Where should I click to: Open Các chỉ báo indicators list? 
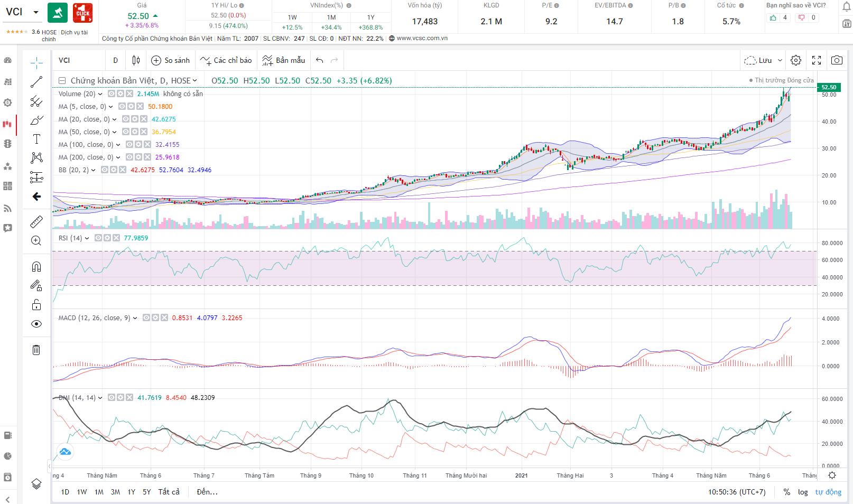[x=226, y=60]
